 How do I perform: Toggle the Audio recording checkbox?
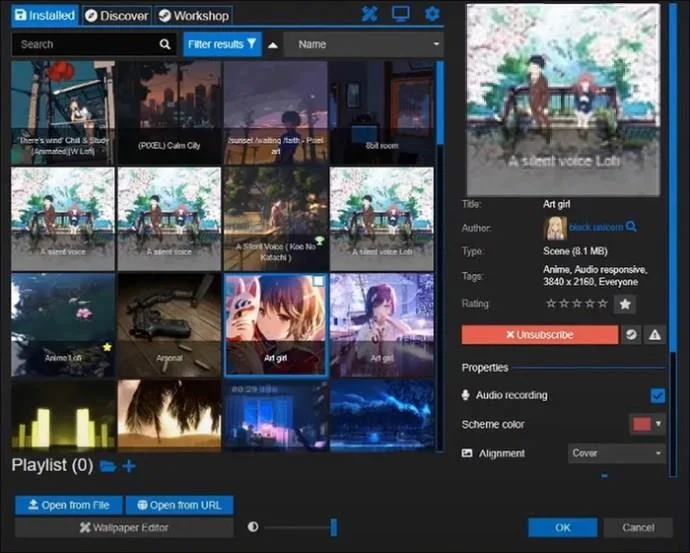[x=657, y=395]
